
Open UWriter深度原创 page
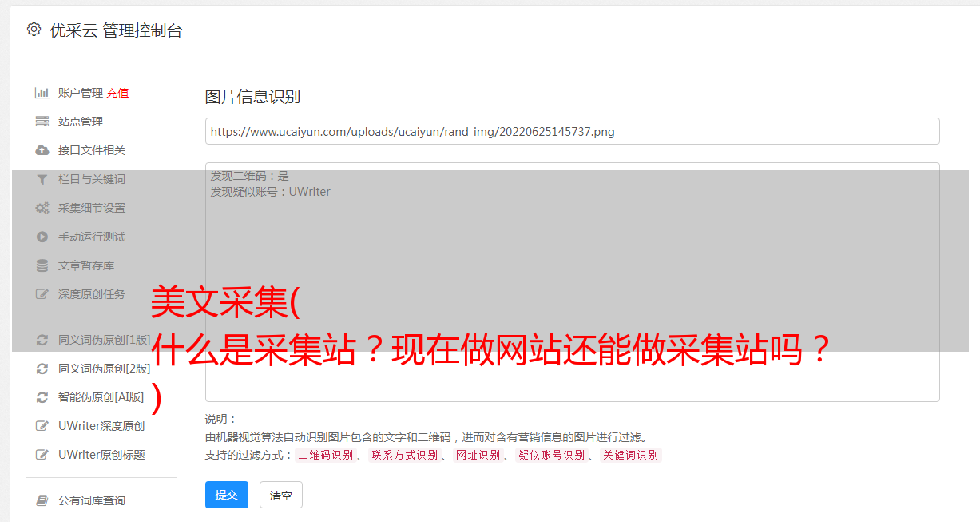coord(101,426)
